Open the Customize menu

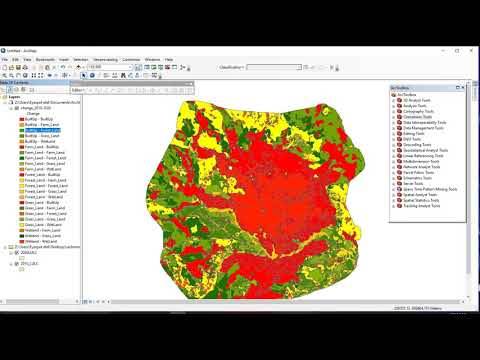(131, 60)
